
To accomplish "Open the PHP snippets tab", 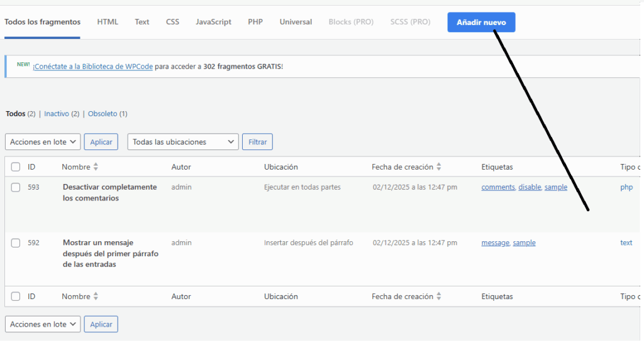I will click(x=255, y=22).
